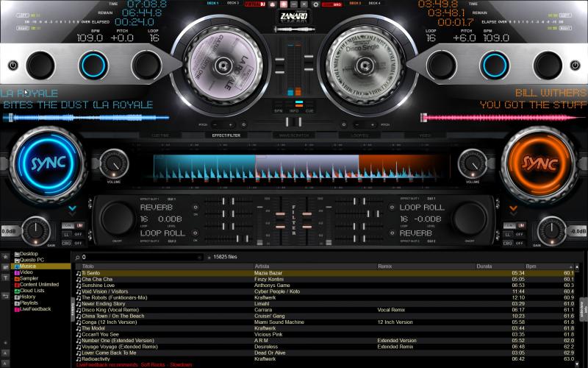Viewport: 588px width, 368px height.
Task: Select the REVERB effect slot on right deck
Action: pyautogui.click(x=416, y=233)
